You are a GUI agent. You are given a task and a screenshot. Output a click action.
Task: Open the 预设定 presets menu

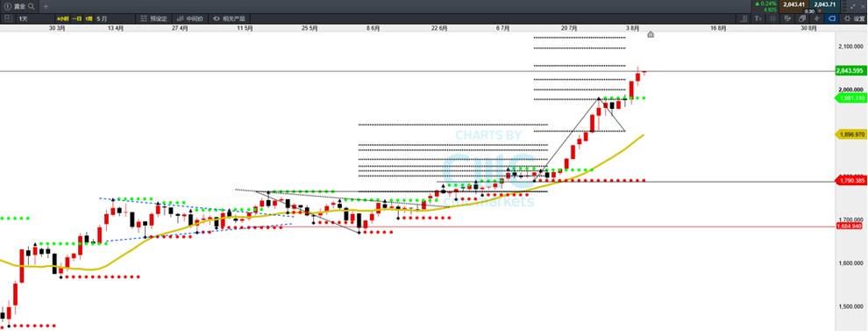[x=154, y=18]
